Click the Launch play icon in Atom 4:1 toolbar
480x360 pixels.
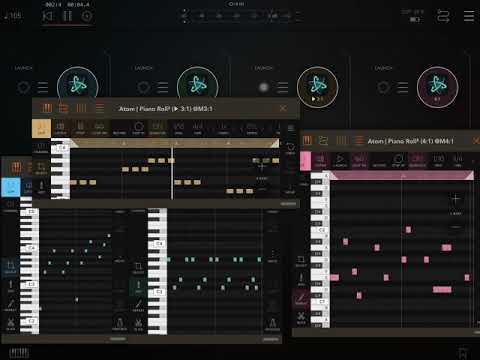(x=340, y=161)
